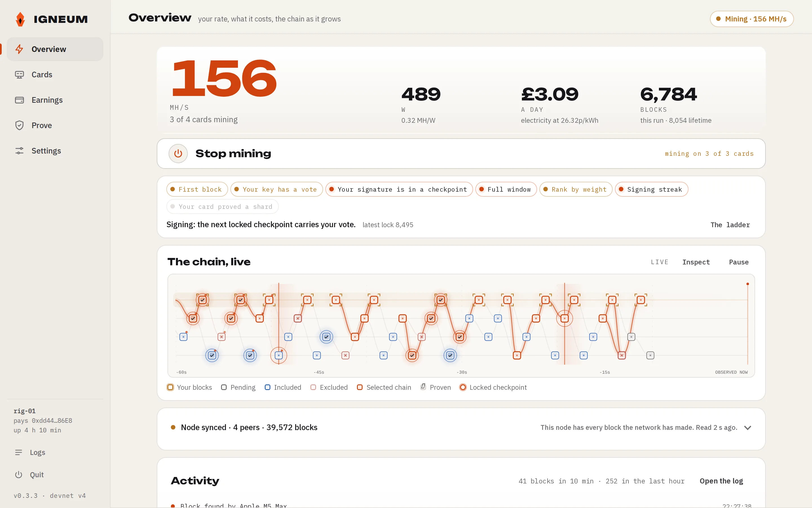Click the mining on 3 of 3 cards text

[709, 154]
